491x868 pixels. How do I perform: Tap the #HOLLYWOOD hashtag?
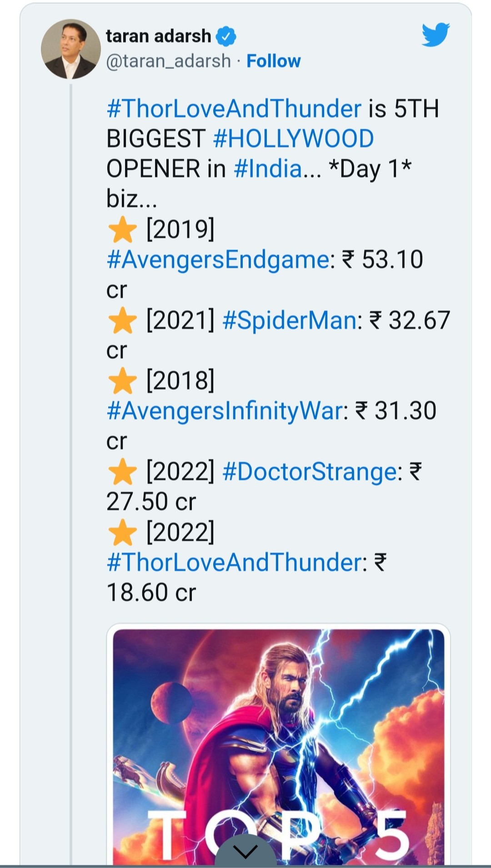[293, 139]
